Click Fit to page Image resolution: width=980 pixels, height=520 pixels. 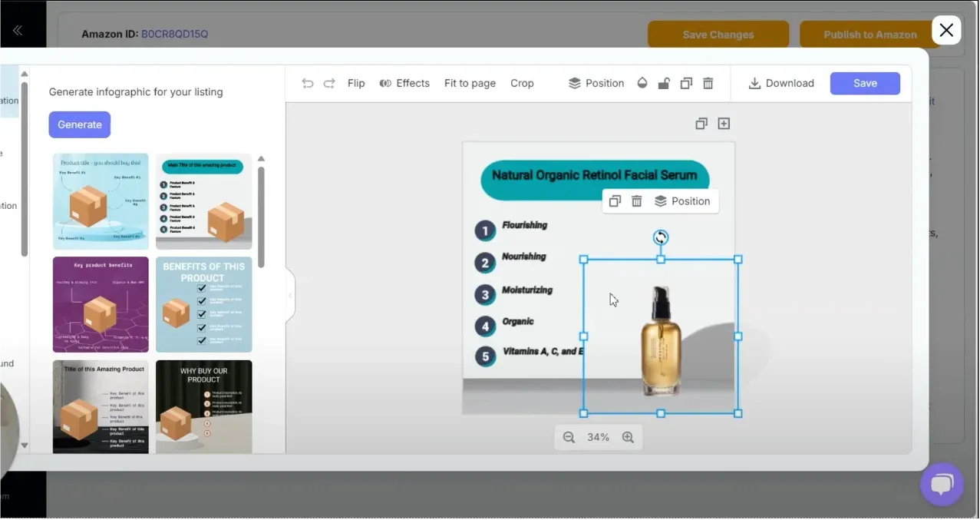(x=470, y=84)
